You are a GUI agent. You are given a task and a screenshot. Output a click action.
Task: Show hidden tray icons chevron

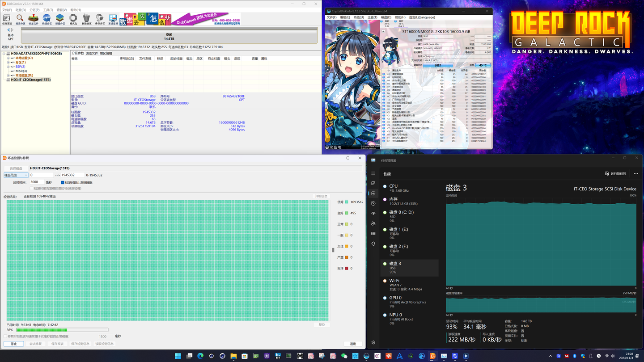[x=550, y=356]
